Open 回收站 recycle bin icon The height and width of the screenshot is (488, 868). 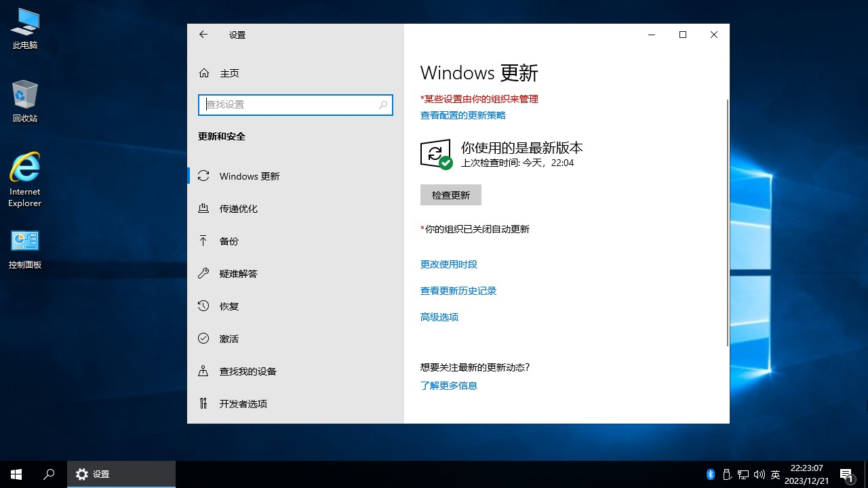[25, 101]
